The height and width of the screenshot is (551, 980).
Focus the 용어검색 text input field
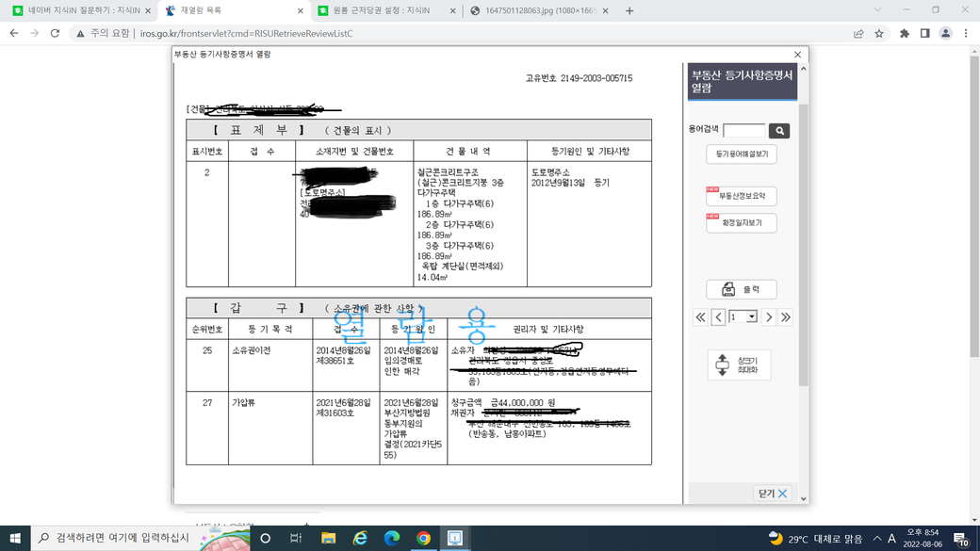pos(743,131)
